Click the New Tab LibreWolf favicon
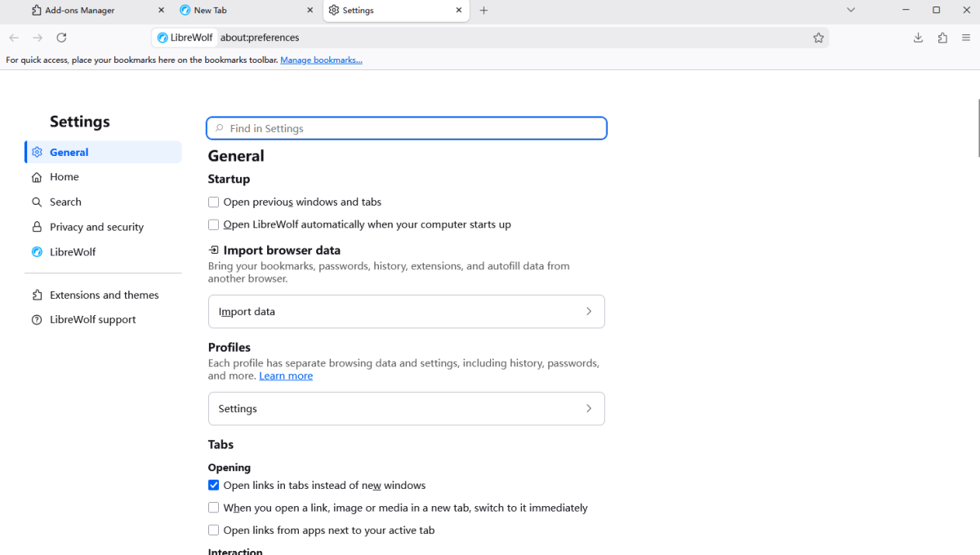The image size is (980, 555). click(185, 11)
